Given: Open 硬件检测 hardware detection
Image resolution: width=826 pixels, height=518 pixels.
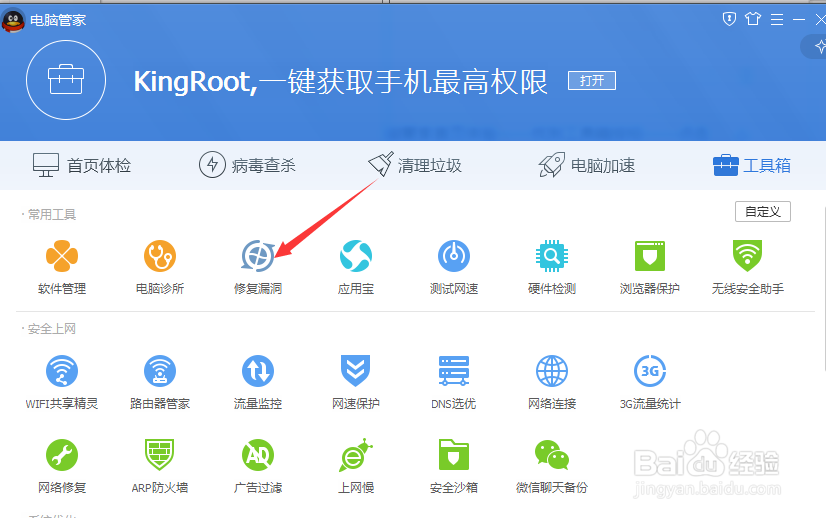Looking at the screenshot, I should coord(552,267).
